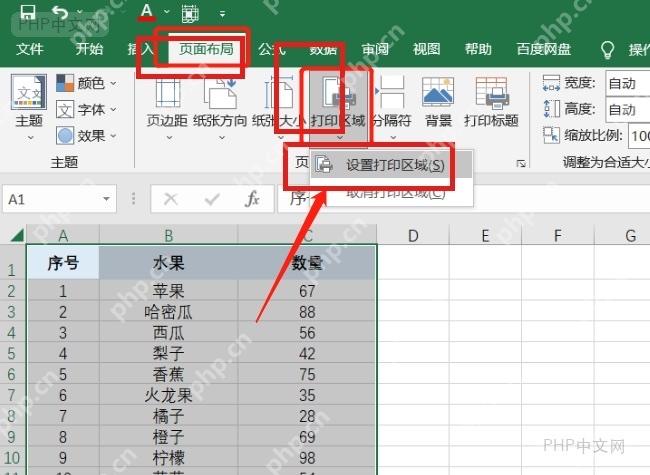Screen dimensions: 650x475
Task: Click the 序号 header cell
Action: click(63, 262)
